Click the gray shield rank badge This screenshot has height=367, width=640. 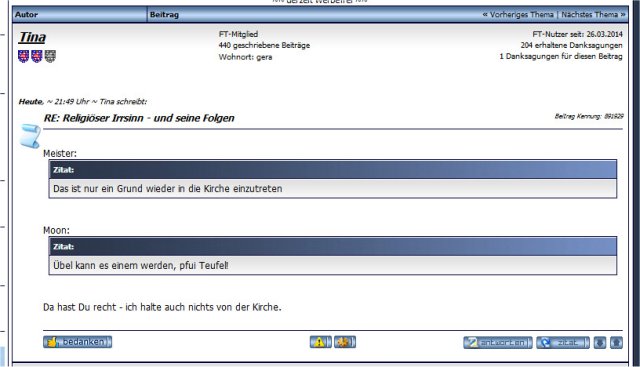tap(50, 56)
